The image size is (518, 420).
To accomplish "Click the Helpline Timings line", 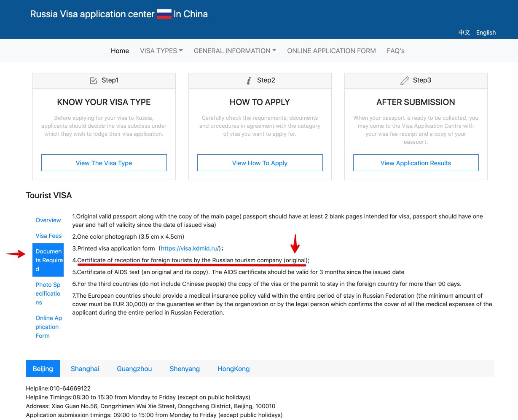I will click(138, 397).
